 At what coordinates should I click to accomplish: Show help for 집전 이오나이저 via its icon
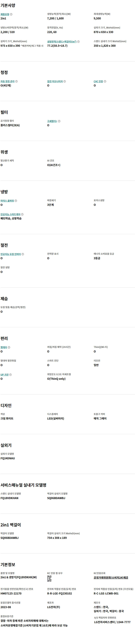point(65,81)
